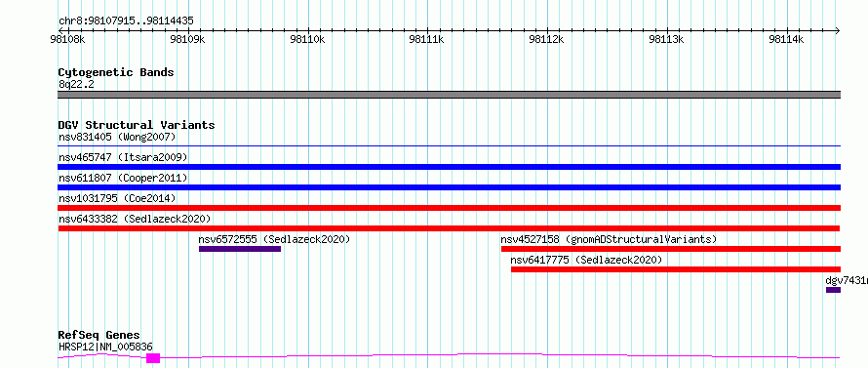
Task: Click the 98111k ruler tick label
Action: click(x=427, y=39)
